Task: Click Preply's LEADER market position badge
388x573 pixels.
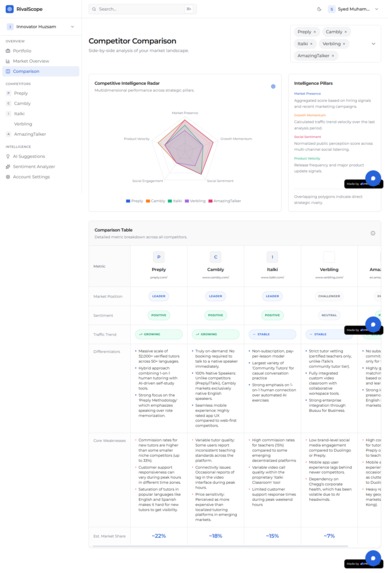Action: point(159,296)
